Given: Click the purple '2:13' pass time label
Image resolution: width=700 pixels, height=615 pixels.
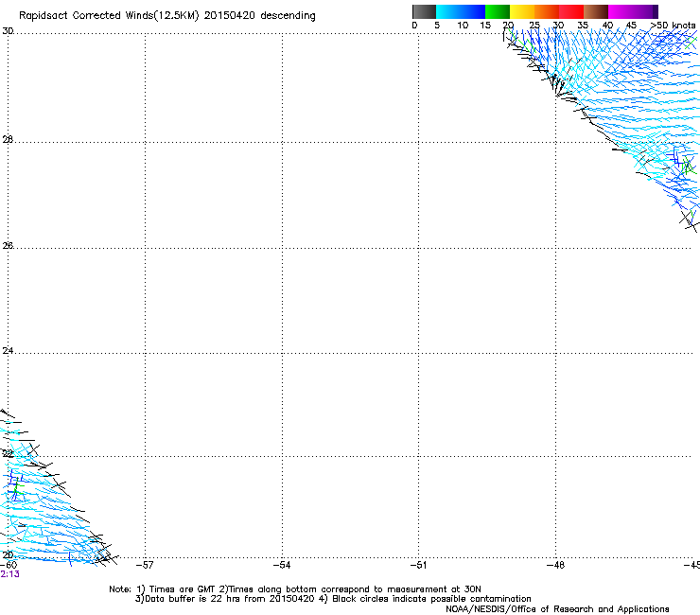Looking at the screenshot, I should point(9,574).
